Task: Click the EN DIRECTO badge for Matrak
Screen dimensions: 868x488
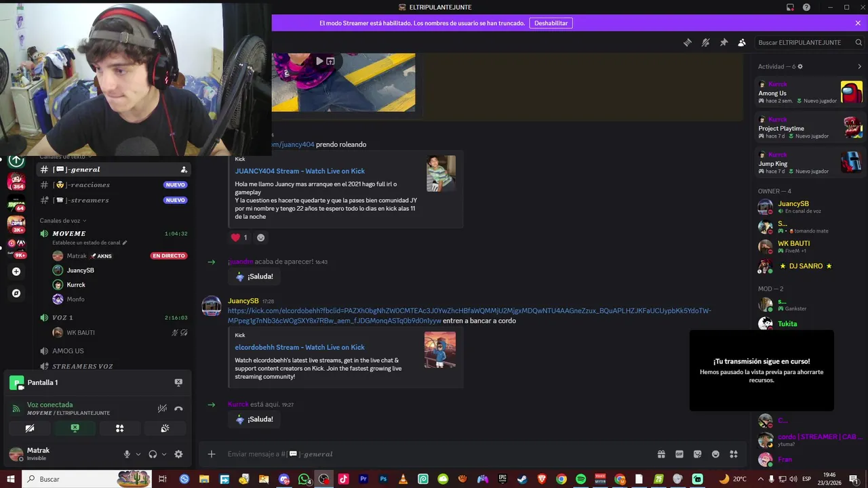Action: (168, 256)
